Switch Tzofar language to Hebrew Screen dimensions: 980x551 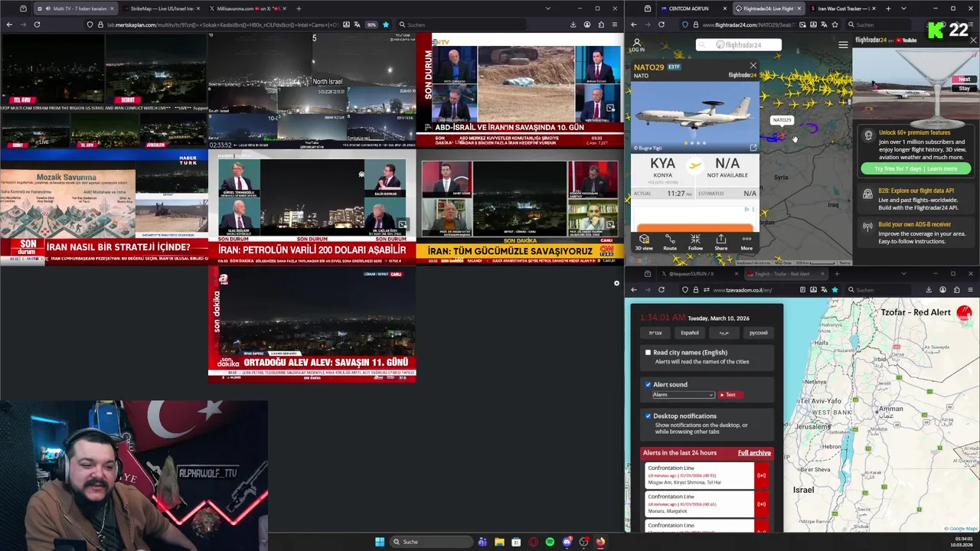click(x=655, y=333)
